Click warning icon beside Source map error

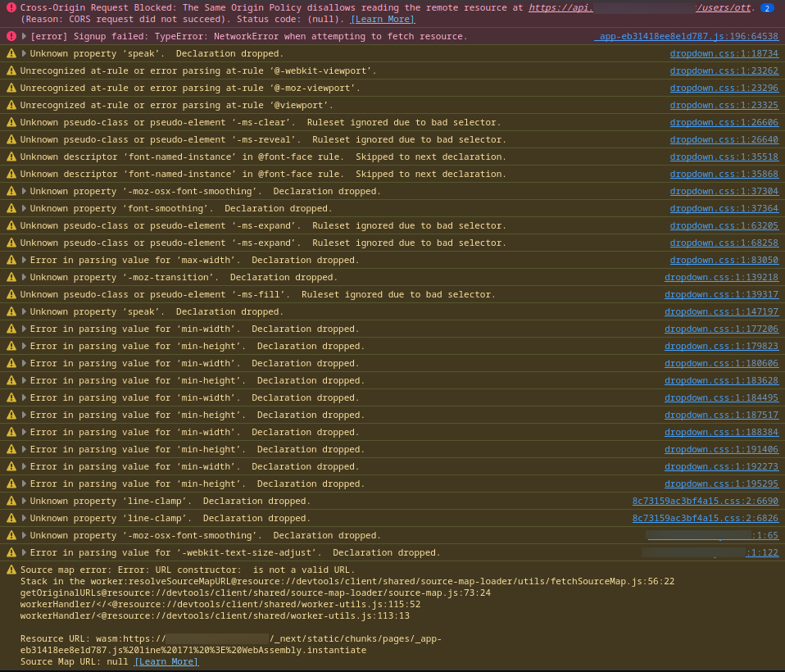11,570
